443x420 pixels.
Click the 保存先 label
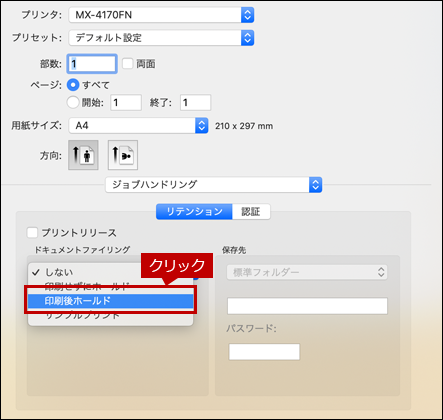[234, 250]
